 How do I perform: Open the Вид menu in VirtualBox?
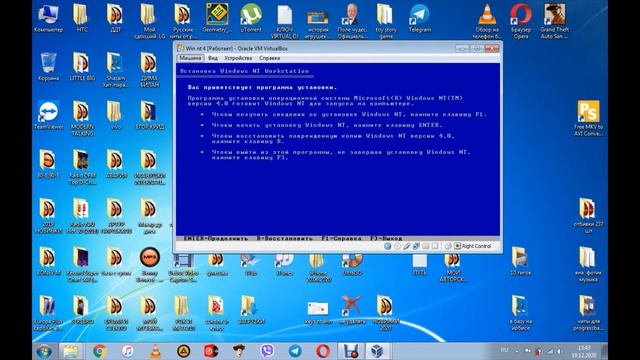(x=213, y=58)
